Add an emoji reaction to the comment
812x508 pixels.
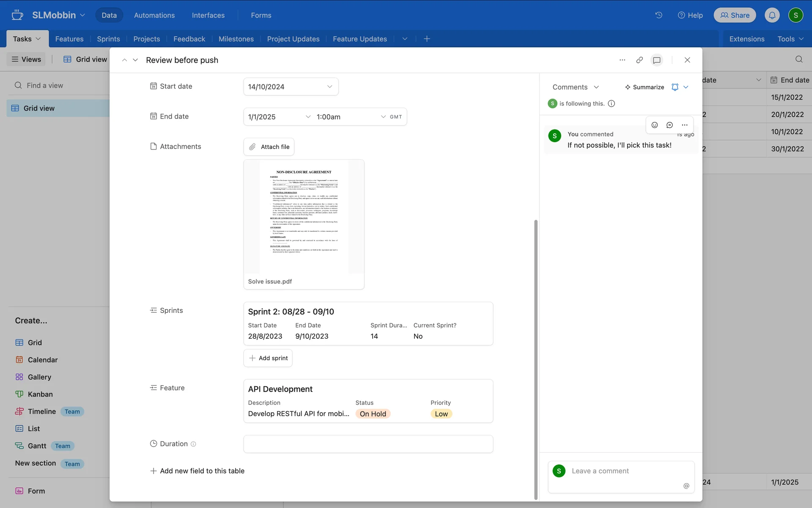(x=654, y=125)
